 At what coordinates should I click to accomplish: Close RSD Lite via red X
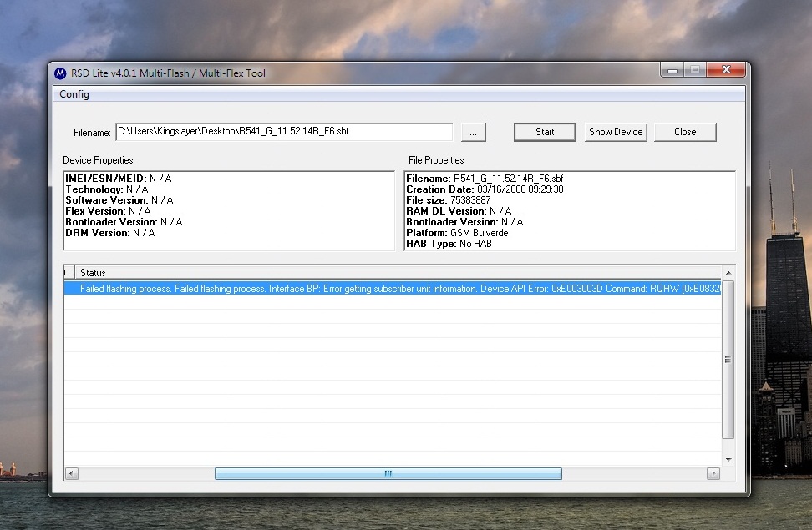(x=726, y=70)
